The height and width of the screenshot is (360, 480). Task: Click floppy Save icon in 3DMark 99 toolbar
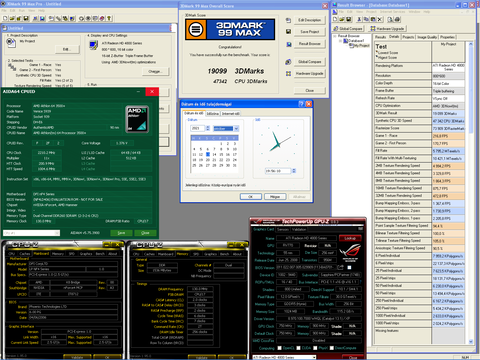pyautogui.click(x=26, y=18)
